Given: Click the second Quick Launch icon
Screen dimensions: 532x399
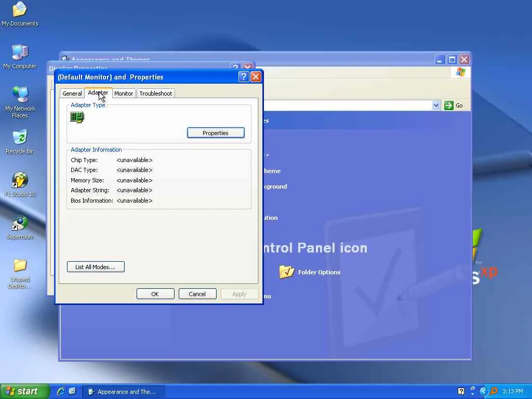Looking at the screenshot, I should click(x=72, y=391).
